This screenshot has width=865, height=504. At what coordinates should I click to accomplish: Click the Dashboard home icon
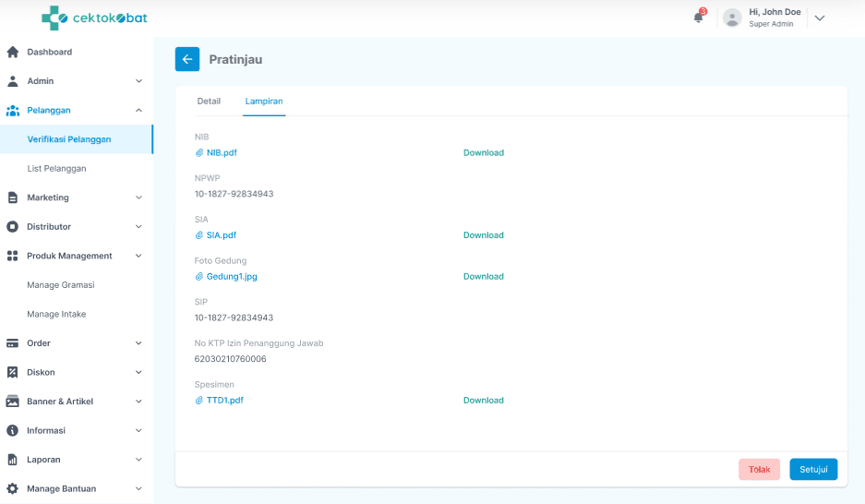click(x=13, y=52)
